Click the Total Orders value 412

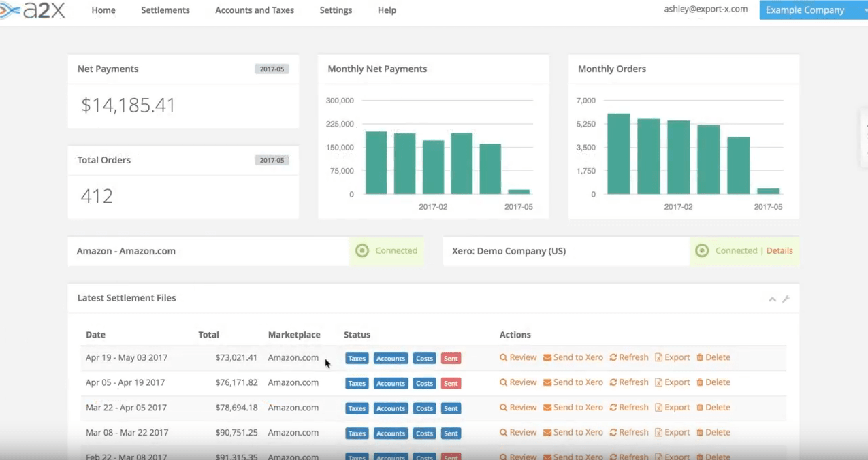[x=97, y=196]
